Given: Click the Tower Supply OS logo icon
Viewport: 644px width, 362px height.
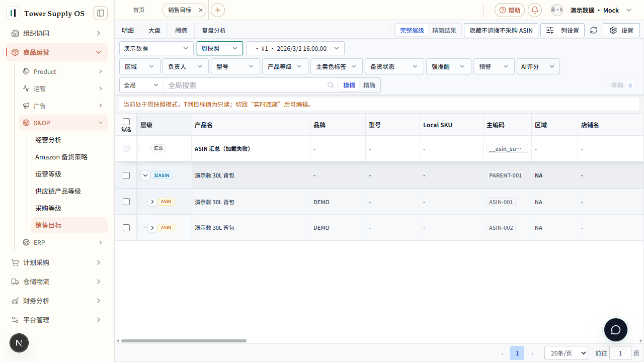Looking at the screenshot, I should 13,13.
